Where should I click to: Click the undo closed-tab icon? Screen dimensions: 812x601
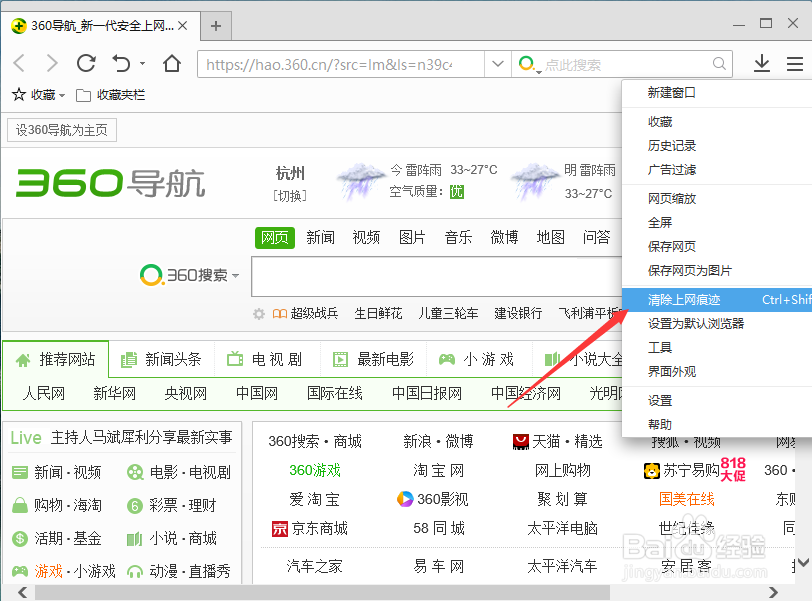pos(121,64)
